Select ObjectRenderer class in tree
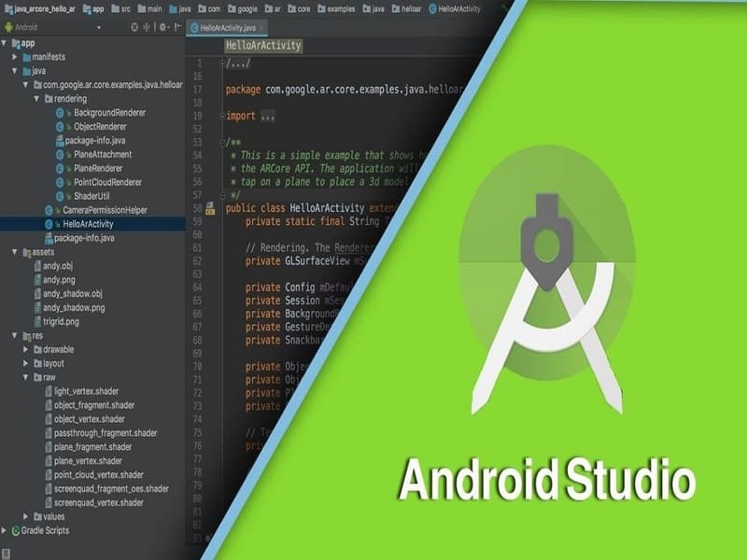 click(x=92, y=127)
